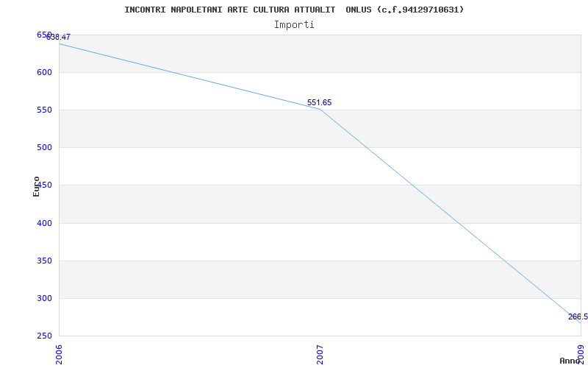Click the 2007 x-axis label
Image resolution: width=588 pixels, height=368 pixels.
click(x=320, y=355)
